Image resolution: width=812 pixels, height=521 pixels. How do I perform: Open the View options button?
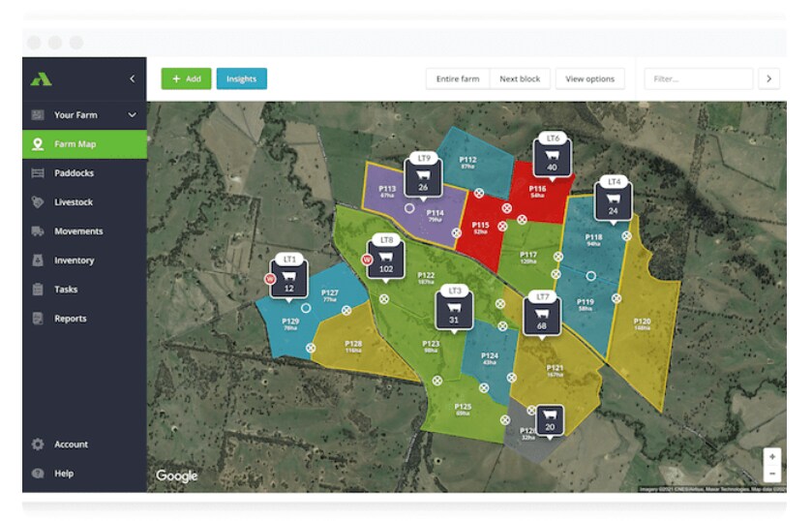pos(589,79)
